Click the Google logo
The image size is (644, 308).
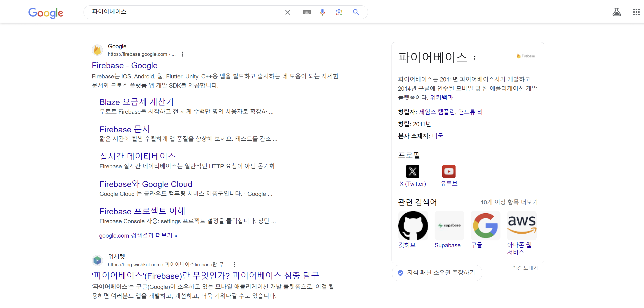(45, 12)
